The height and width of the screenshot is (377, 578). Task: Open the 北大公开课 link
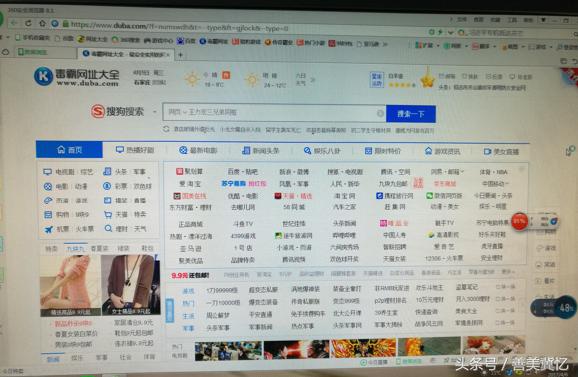[x=347, y=313]
